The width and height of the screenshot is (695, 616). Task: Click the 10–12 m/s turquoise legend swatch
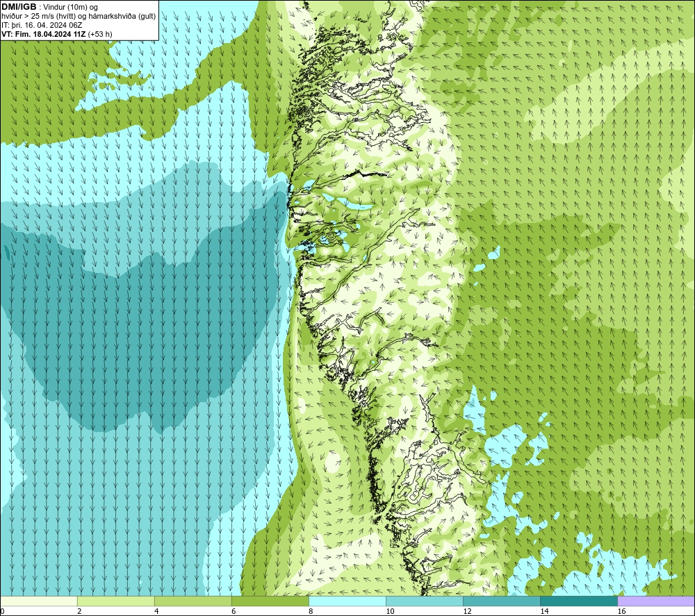[x=424, y=601]
